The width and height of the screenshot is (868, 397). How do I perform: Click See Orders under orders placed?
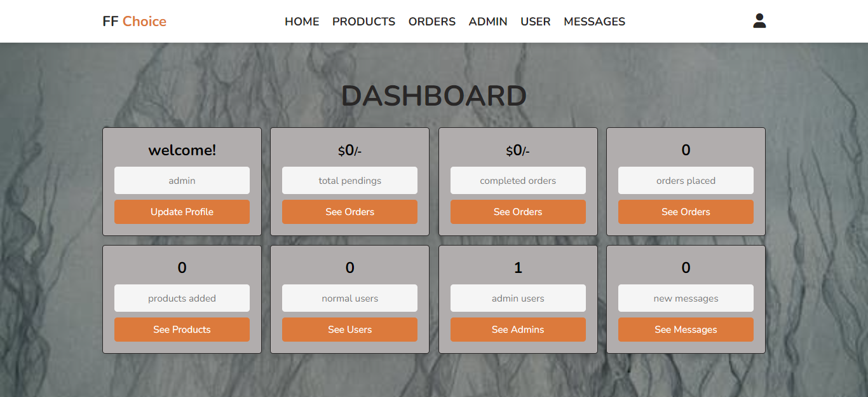[686, 212]
